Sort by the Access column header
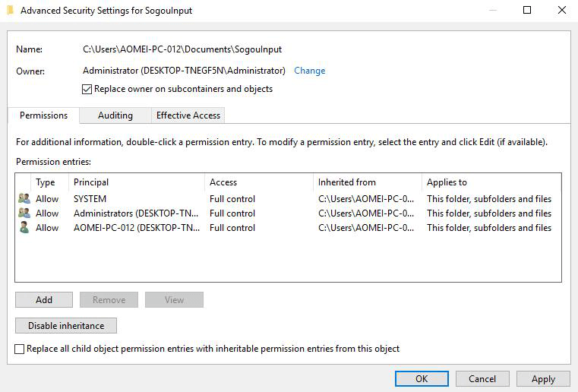Image resolution: width=578 pixels, height=392 pixels. click(x=258, y=182)
